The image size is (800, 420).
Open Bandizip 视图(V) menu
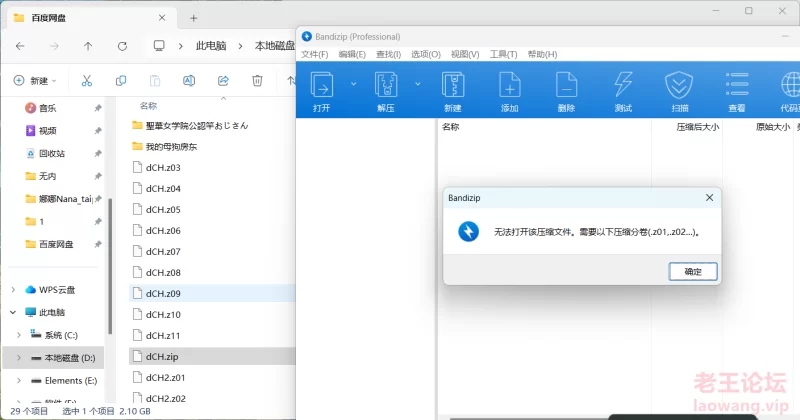click(x=465, y=54)
